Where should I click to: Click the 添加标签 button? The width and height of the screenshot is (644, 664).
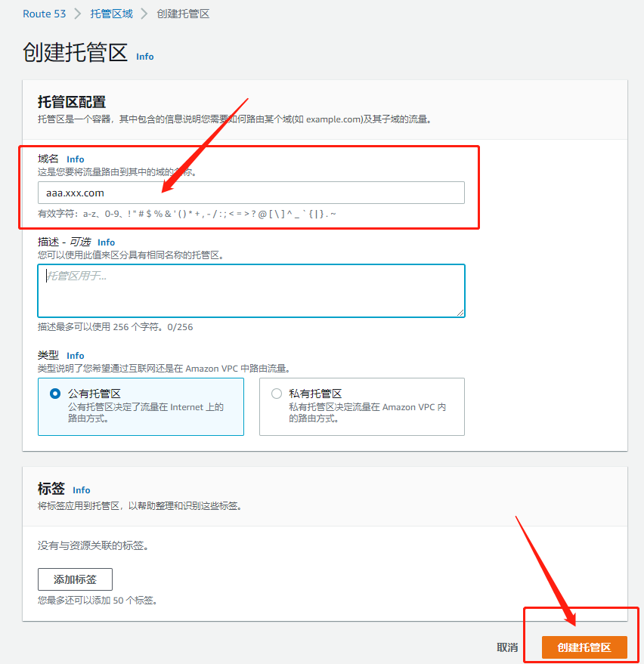(75, 579)
